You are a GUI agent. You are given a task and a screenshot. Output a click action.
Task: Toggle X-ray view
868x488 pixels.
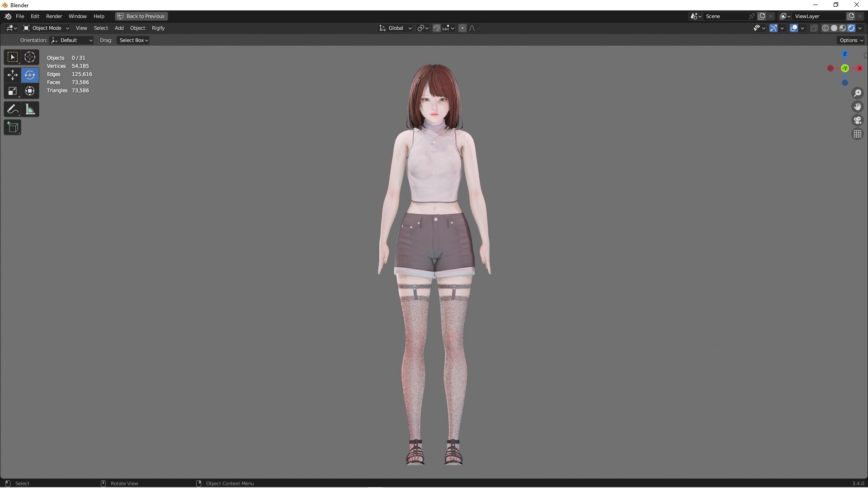pos(814,28)
